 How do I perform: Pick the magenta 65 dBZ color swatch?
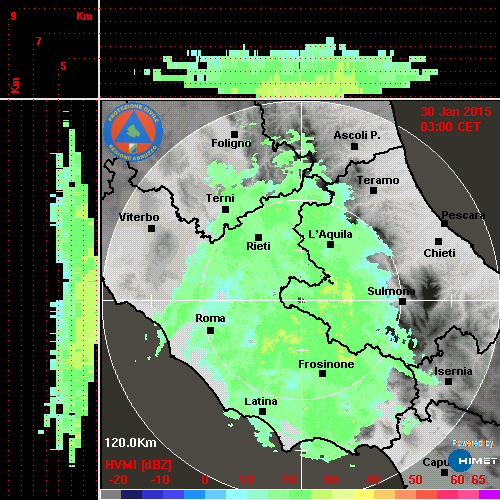[489, 494]
